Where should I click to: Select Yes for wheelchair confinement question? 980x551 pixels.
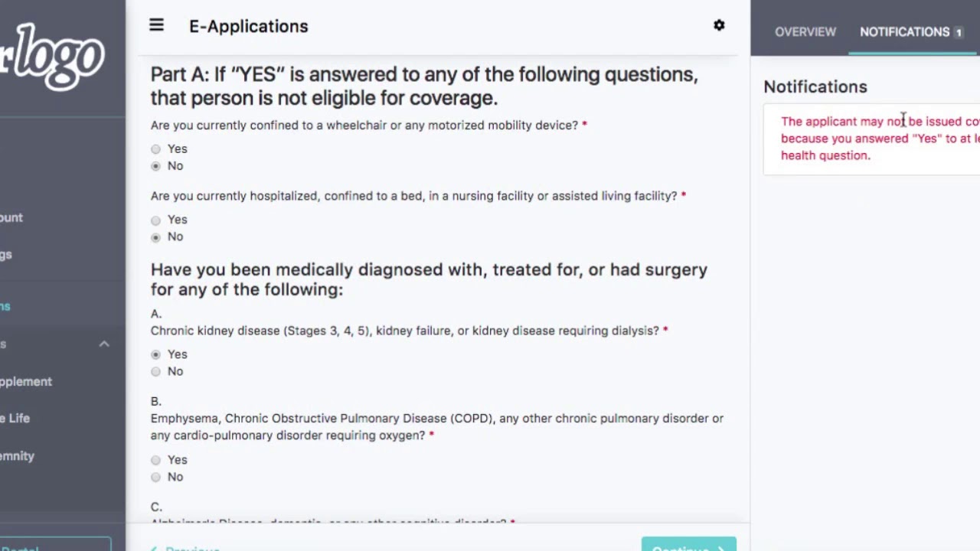156,149
